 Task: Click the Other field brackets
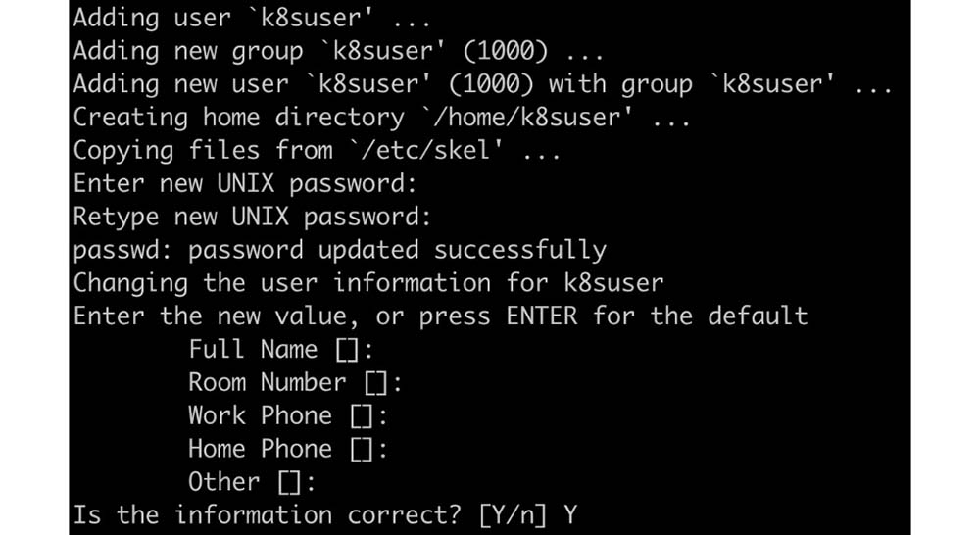[x=289, y=482]
